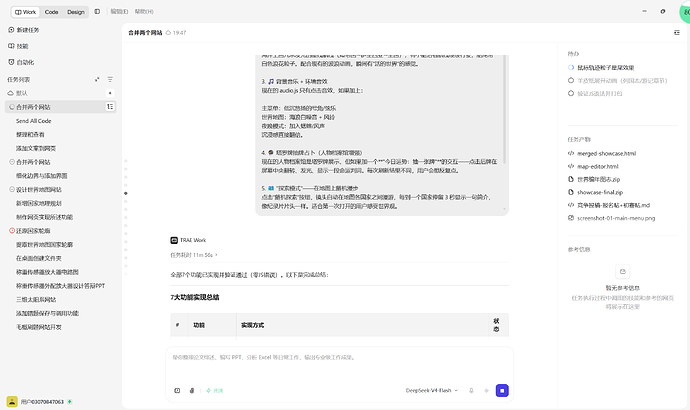Screen dimensions: 690x410
Task: Open the 添加糖醋保存与调用功能 task
Action: [47, 313]
